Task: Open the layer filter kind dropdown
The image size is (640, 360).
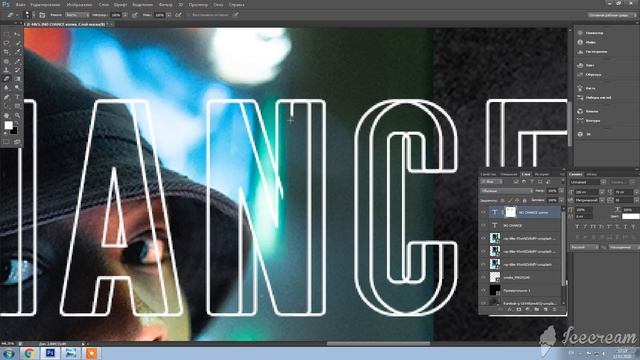Action: 491,182
